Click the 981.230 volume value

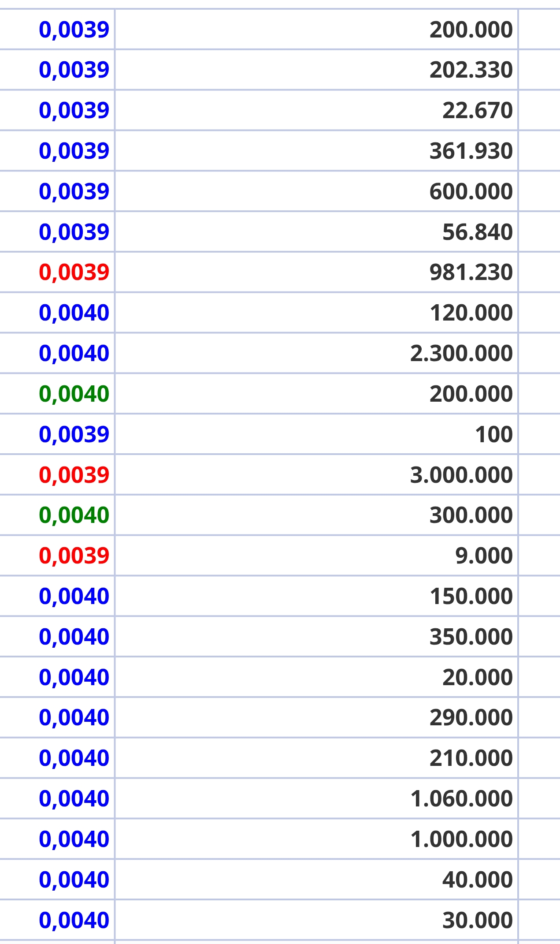[471, 272]
